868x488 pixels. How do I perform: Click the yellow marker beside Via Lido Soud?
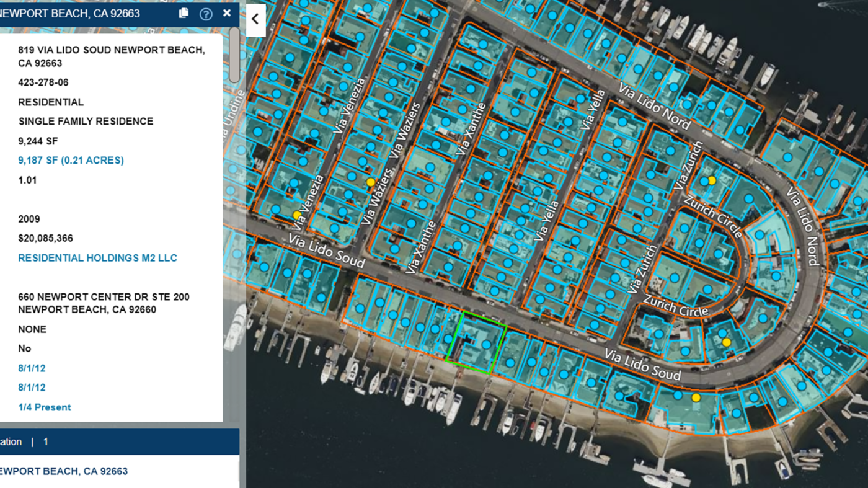296,215
